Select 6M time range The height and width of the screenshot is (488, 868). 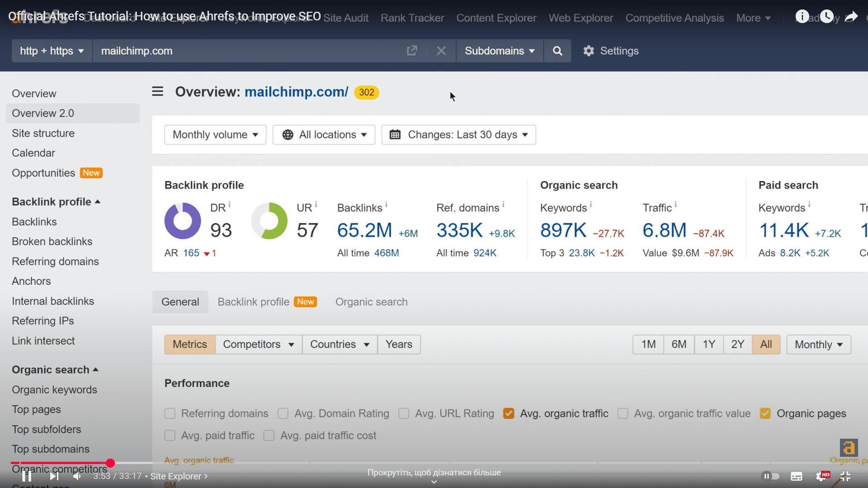coord(679,344)
